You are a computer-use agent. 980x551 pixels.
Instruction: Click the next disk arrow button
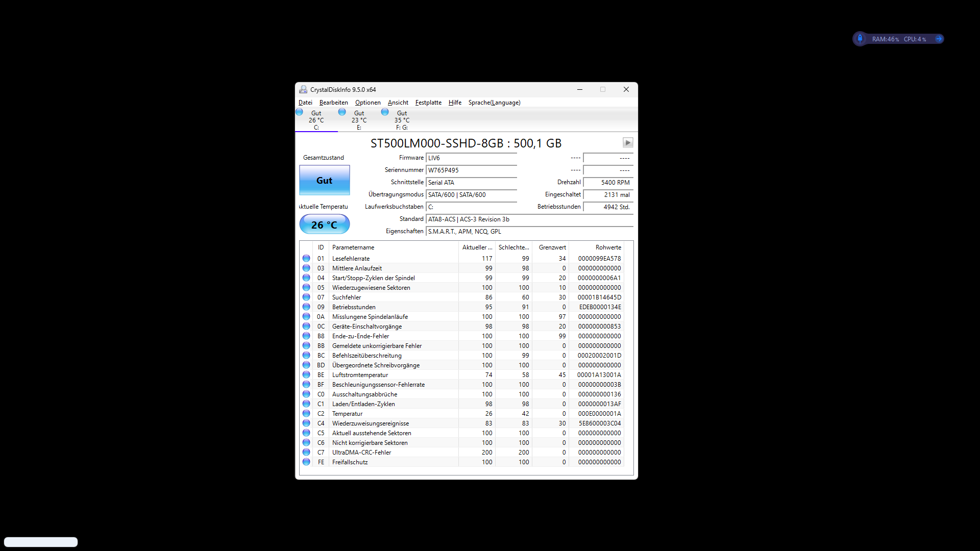628,143
